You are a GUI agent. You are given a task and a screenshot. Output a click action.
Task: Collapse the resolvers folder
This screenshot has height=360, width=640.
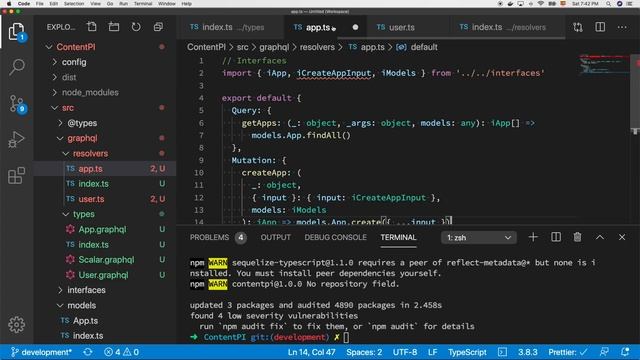click(90, 153)
